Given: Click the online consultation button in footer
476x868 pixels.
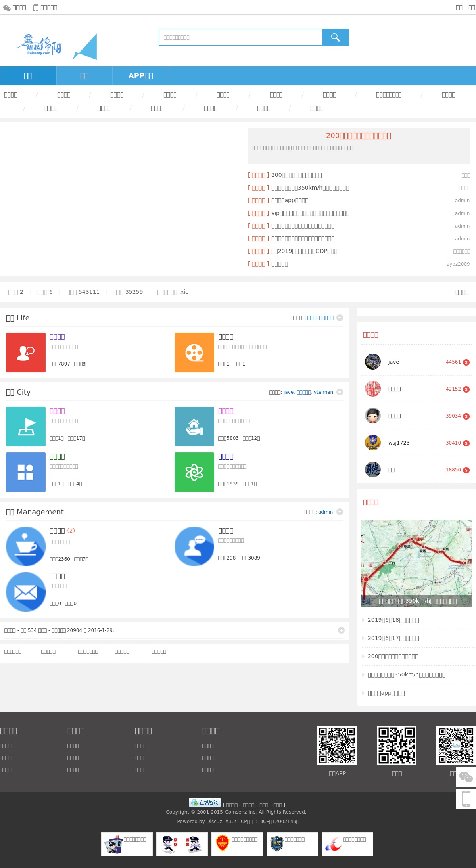Looking at the screenshot, I should point(205,802).
